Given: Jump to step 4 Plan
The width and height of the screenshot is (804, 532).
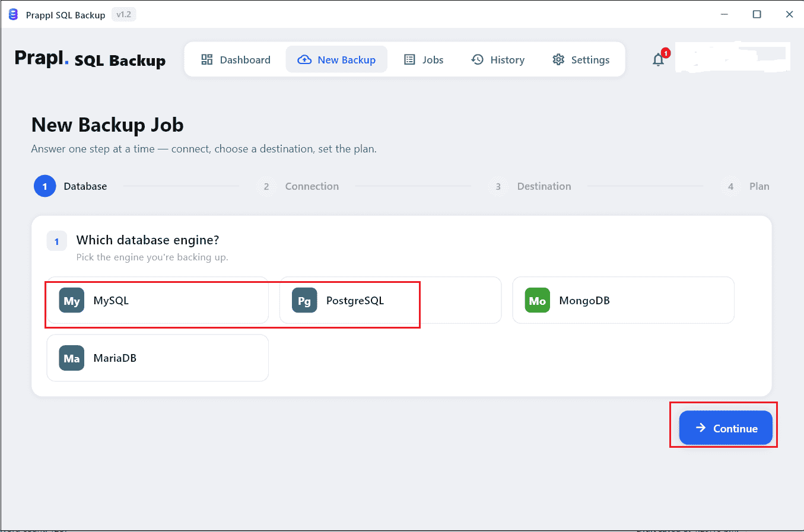Looking at the screenshot, I should tap(746, 186).
